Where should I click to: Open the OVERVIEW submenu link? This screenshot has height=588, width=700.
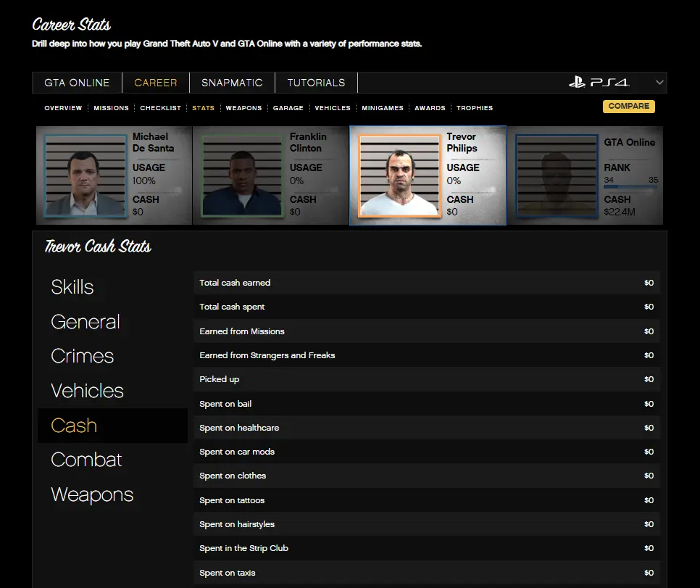(63, 108)
